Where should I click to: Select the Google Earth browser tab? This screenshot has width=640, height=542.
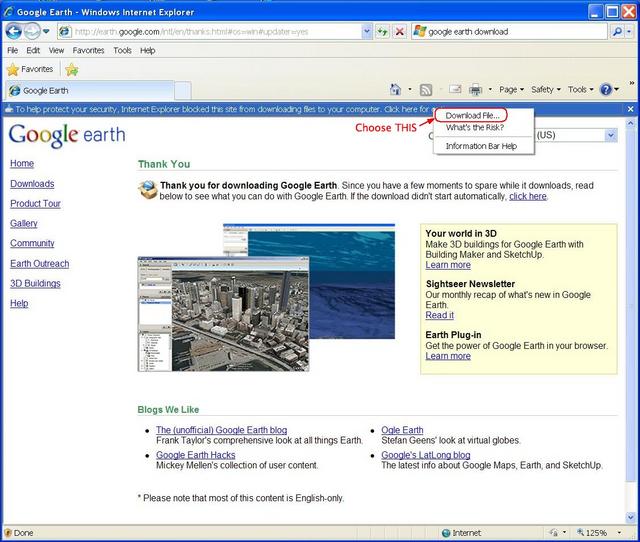tap(90, 90)
